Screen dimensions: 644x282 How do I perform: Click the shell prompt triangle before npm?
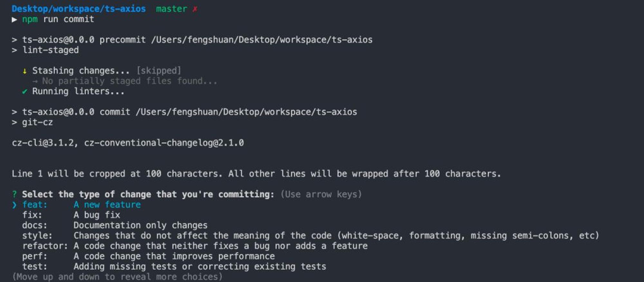pos(14,20)
